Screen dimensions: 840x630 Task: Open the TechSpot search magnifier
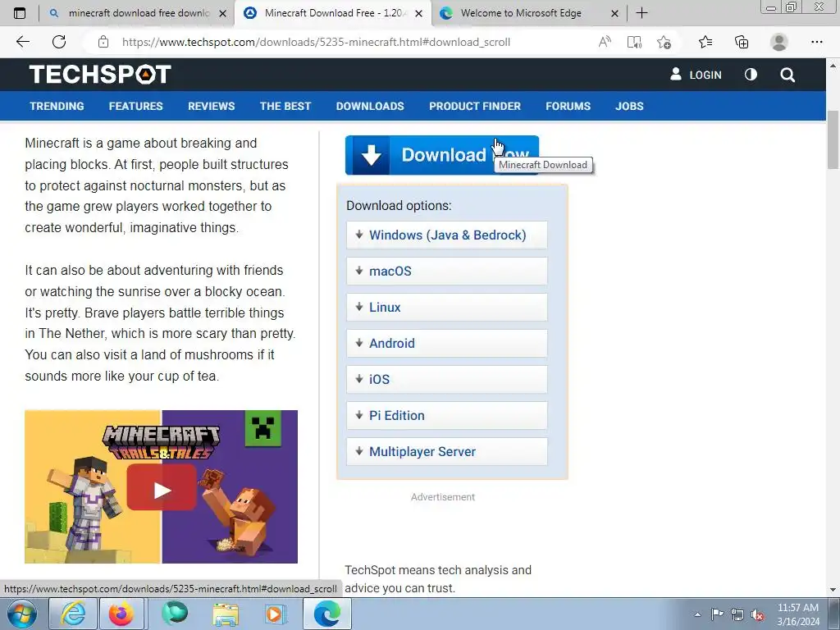pos(787,75)
